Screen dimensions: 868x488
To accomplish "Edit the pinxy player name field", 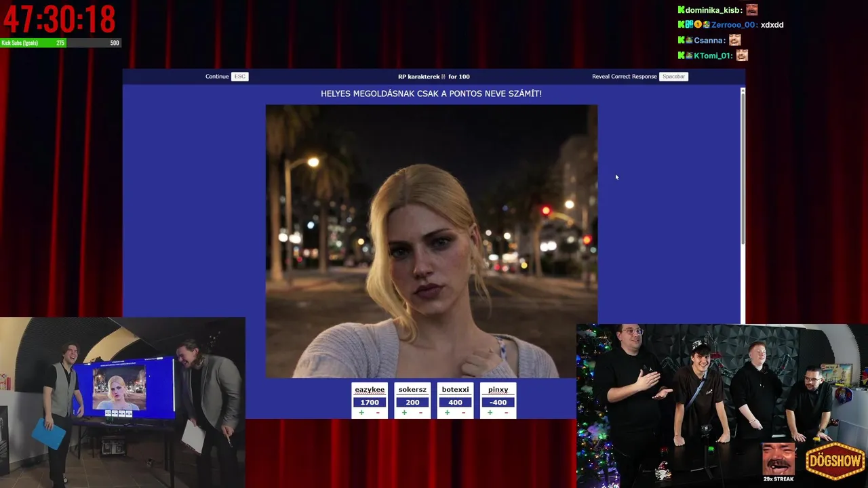I will 498,390.
